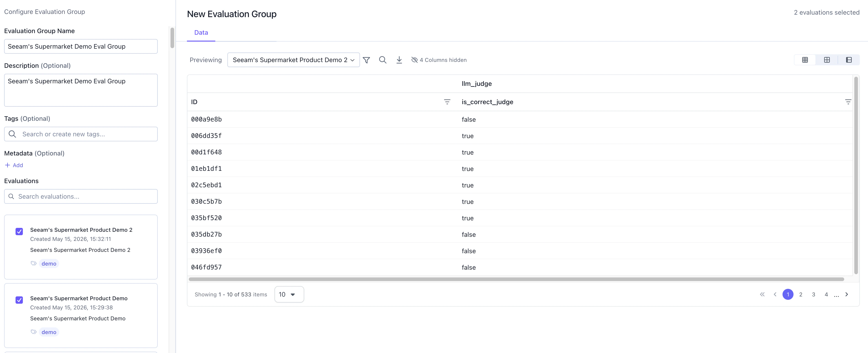Image resolution: width=868 pixels, height=353 pixels.
Task: Click the tag icon under Supermarket Product Demo 2
Action: [x=33, y=263]
